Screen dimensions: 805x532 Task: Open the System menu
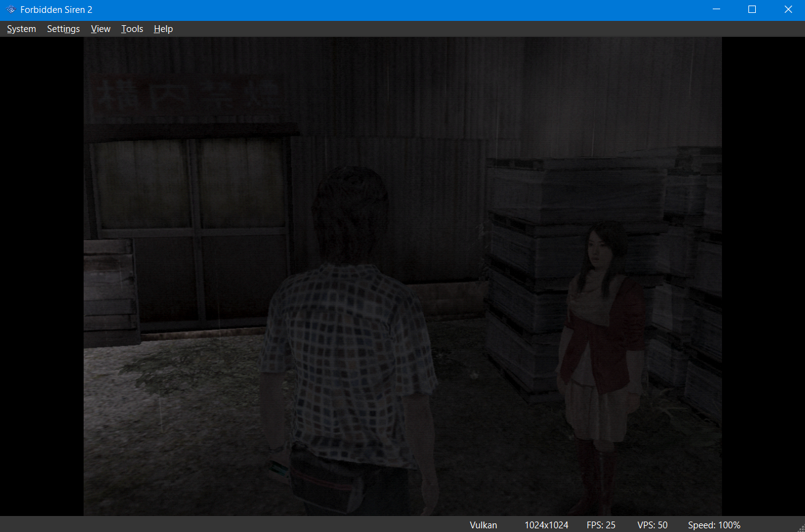(x=22, y=29)
